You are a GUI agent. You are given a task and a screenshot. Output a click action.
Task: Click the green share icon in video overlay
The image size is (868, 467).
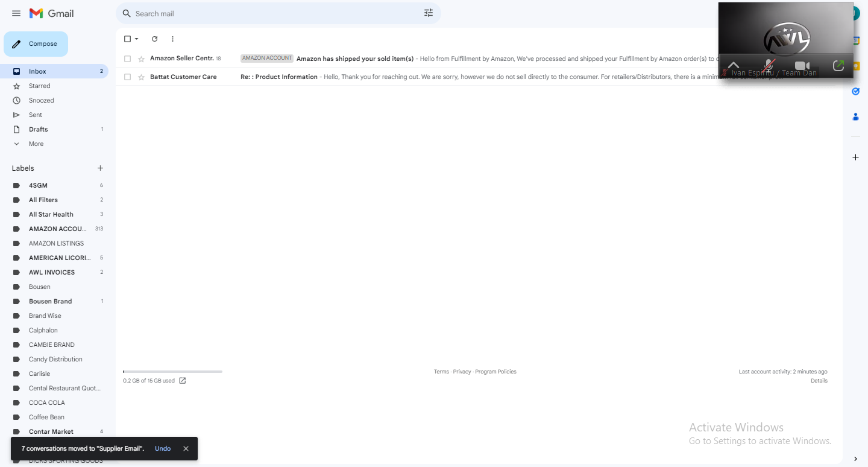[838, 65]
